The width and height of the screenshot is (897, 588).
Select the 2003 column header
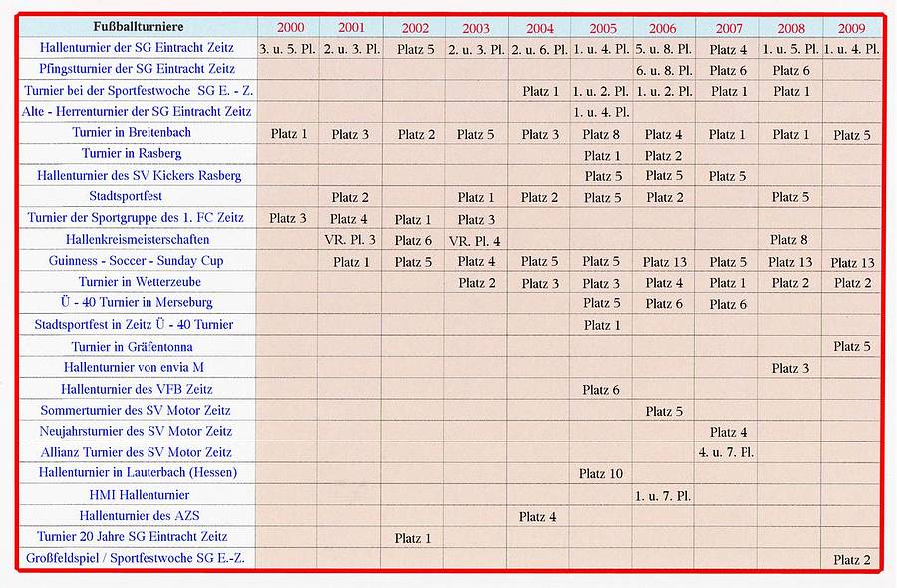[x=476, y=28]
